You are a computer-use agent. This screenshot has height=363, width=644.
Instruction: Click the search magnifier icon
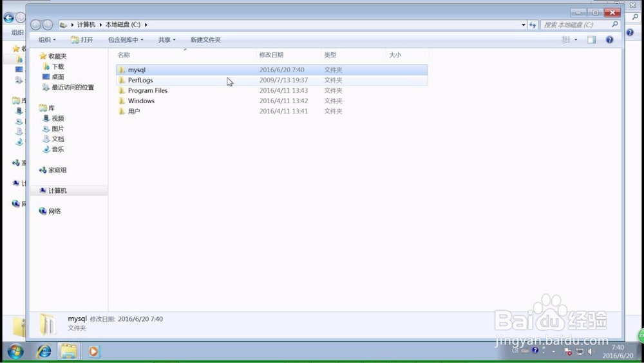[615, 25]
